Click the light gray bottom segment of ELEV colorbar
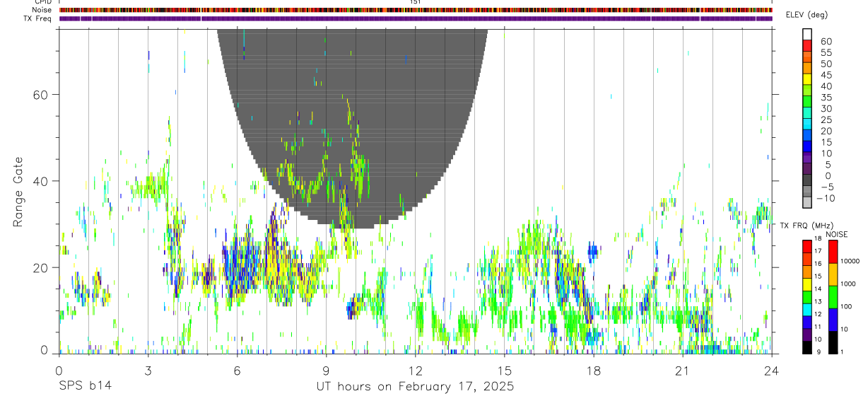The image size is (868, 401). click(807, 202)
